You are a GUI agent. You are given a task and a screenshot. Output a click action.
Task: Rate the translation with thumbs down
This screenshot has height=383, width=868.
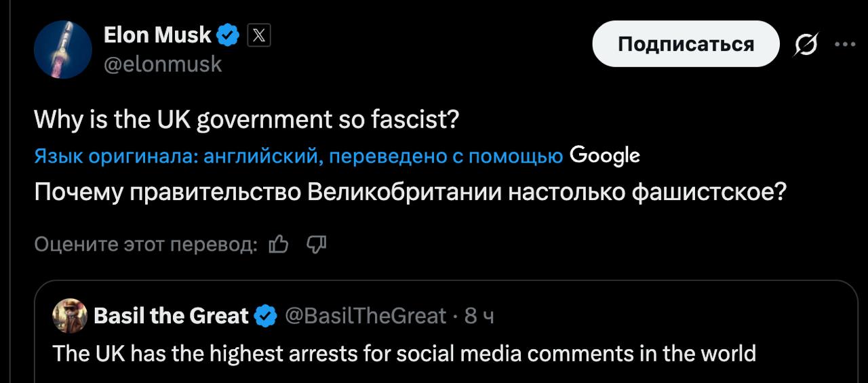[317, 244]
